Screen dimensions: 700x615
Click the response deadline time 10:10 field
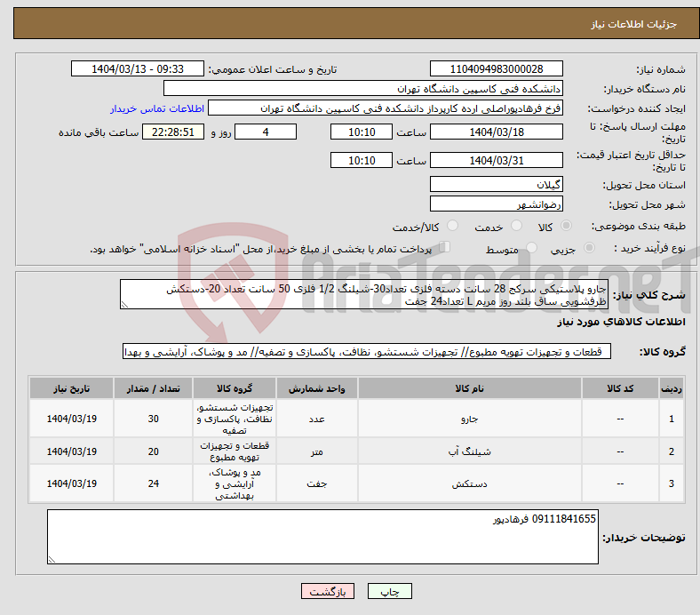tap(362, 132)
